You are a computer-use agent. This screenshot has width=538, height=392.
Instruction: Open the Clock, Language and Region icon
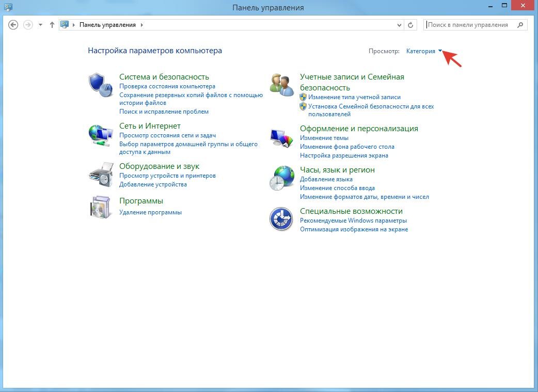282,178
